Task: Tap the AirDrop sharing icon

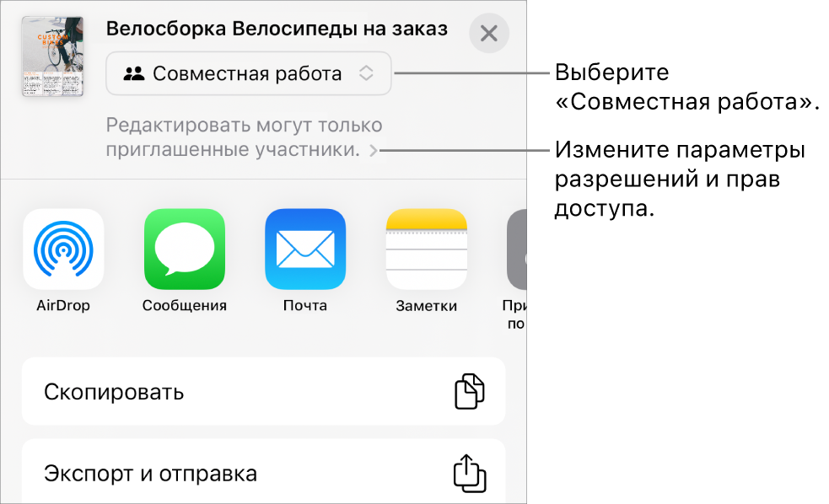Action: click(63, 249)
